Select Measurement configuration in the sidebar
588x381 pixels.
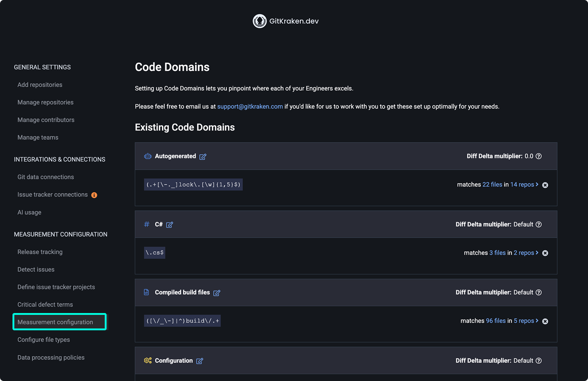55,322
